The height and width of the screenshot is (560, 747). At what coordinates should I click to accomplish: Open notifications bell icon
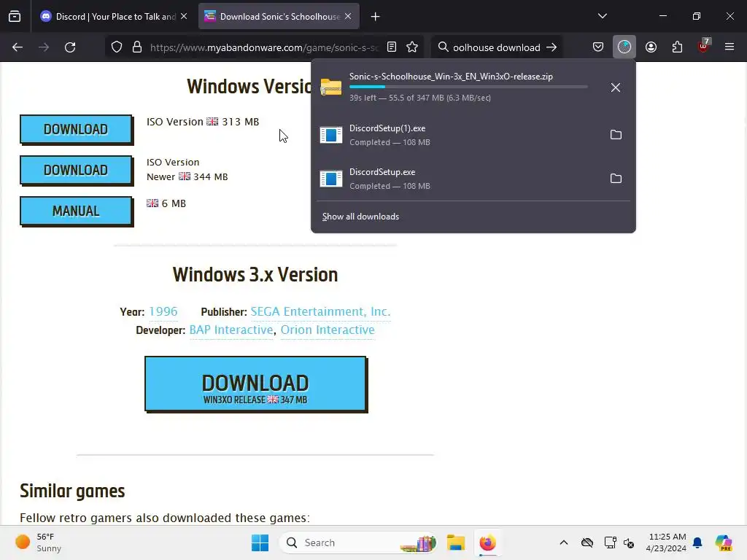[697, 542]
